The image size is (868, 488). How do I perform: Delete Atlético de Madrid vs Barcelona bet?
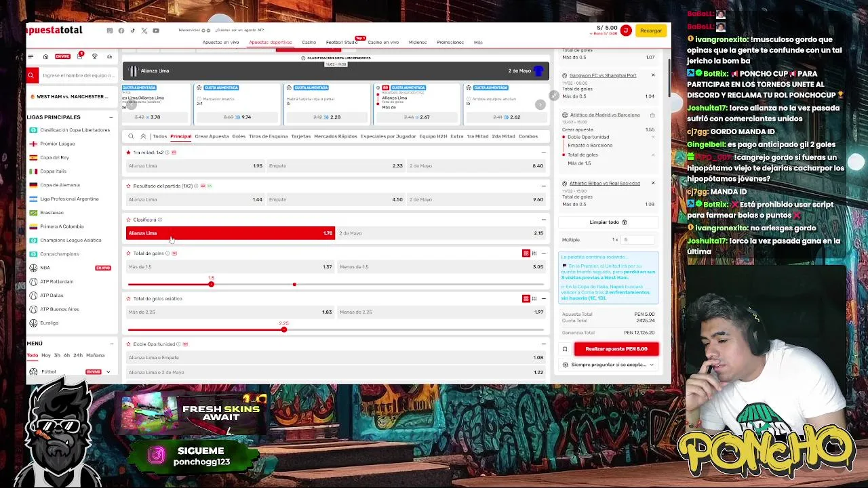click(x=652, y=115)
